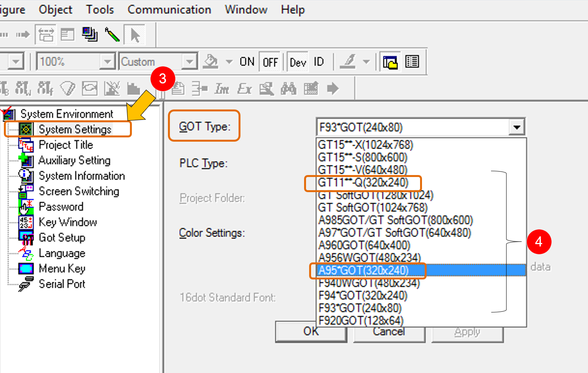Click the document sheet icon

pyautogui.click(x=178, y=88)
